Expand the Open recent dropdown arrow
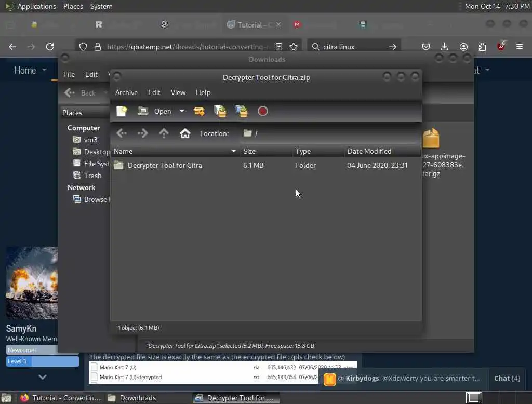 click(x=182, y=111)
